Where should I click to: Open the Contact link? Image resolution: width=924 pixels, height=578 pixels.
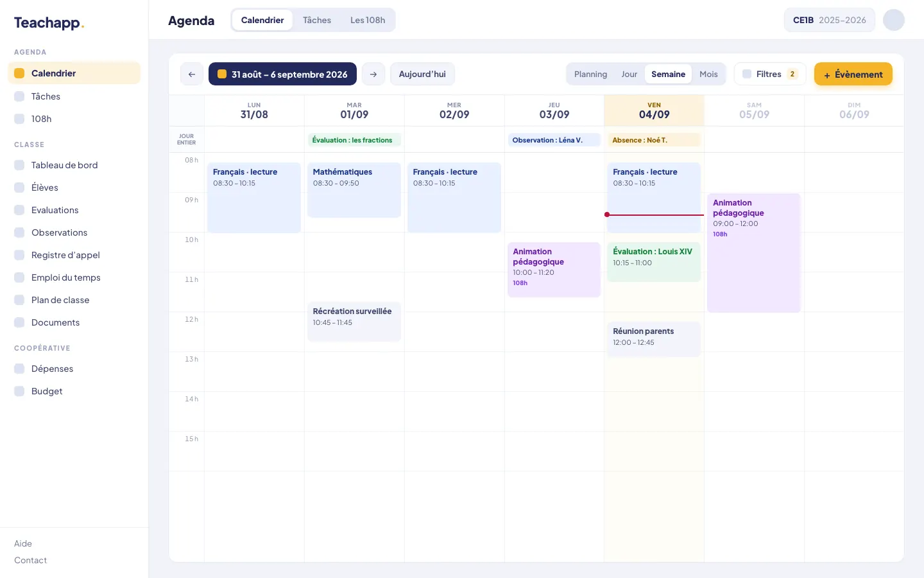[x=30, y=560]
